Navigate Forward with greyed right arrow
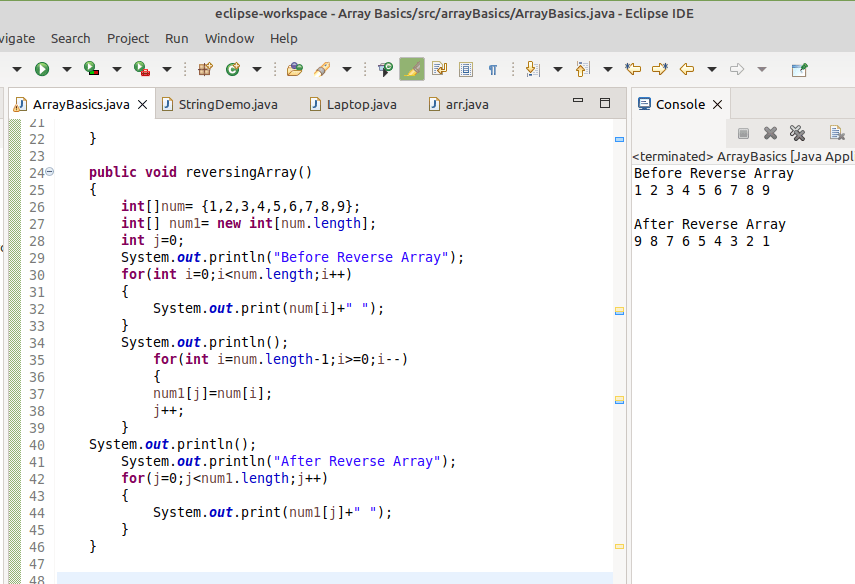Viewport: 855px width, 584px height. click(x=737, y=69)
